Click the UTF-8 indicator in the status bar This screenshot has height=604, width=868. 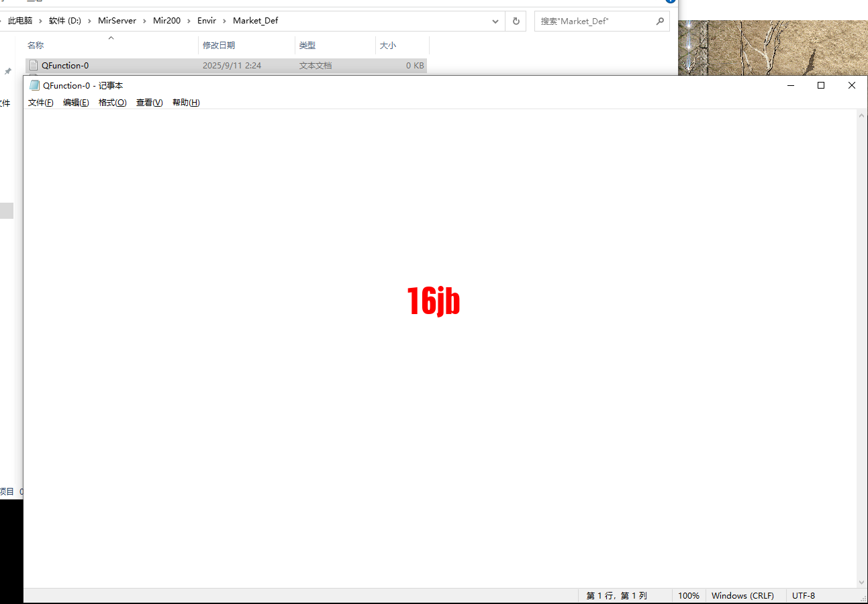pyautogui.click(x=804, y=595)
